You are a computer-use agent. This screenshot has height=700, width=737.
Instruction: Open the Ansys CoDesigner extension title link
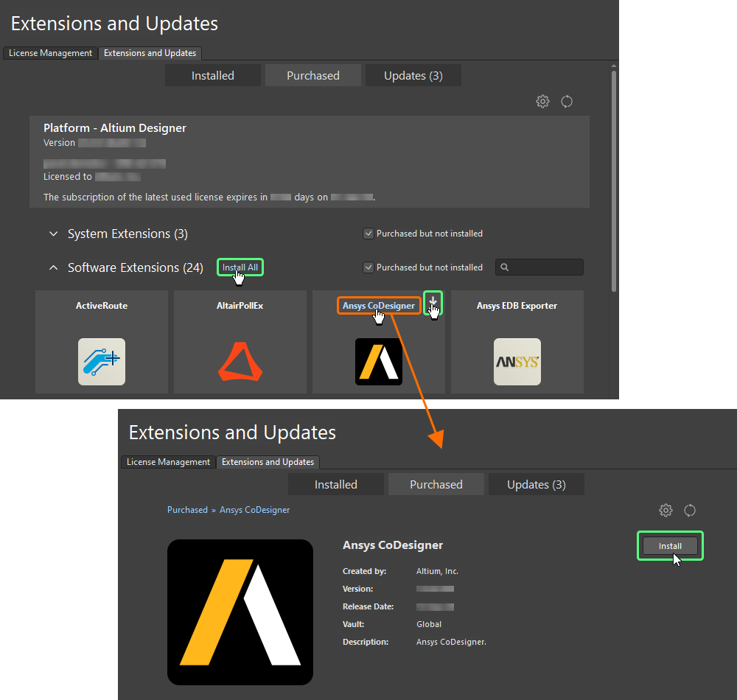(x=379, y=306)
